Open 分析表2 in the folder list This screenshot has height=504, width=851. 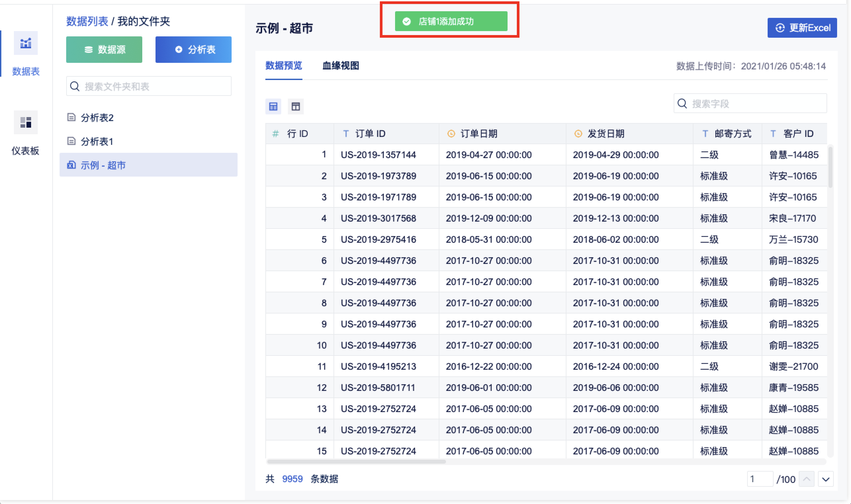click(x=97, y=118)
